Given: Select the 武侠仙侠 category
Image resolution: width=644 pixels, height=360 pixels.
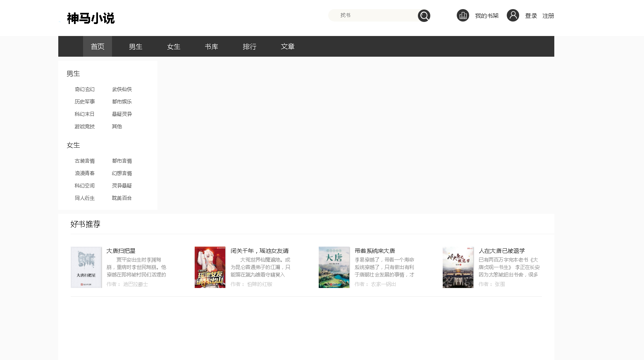Looking at the screenshot, I should (x=122, y=89).
